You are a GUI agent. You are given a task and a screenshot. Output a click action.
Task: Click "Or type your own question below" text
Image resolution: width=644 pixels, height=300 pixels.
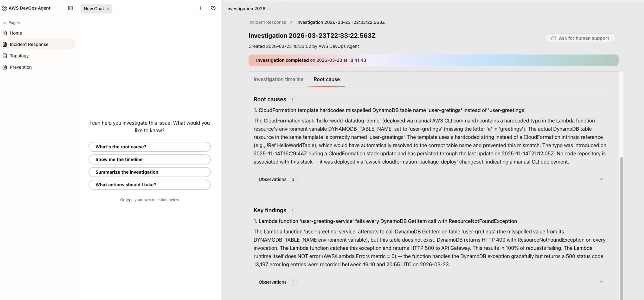coord(149,200)
